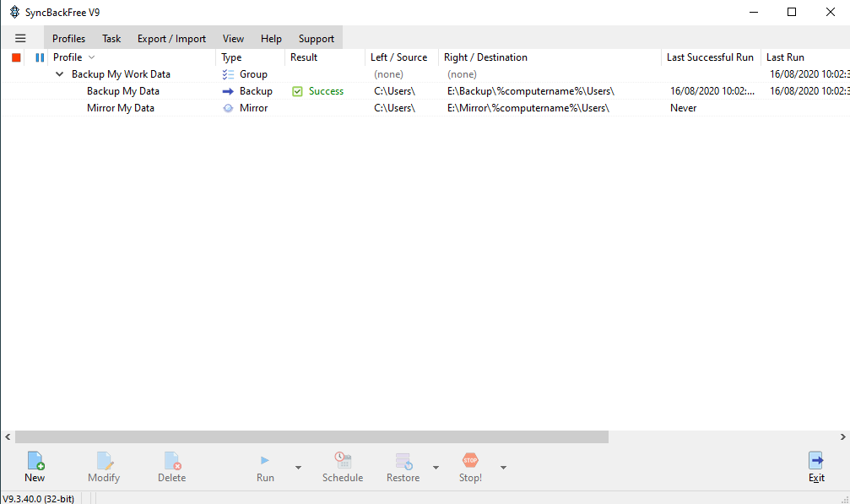Open the hamburger menu icon

coord(20,38)
